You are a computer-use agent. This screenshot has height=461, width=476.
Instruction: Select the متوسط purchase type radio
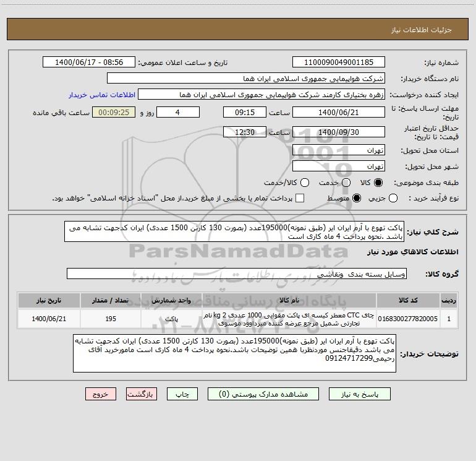tap(357, 198)
